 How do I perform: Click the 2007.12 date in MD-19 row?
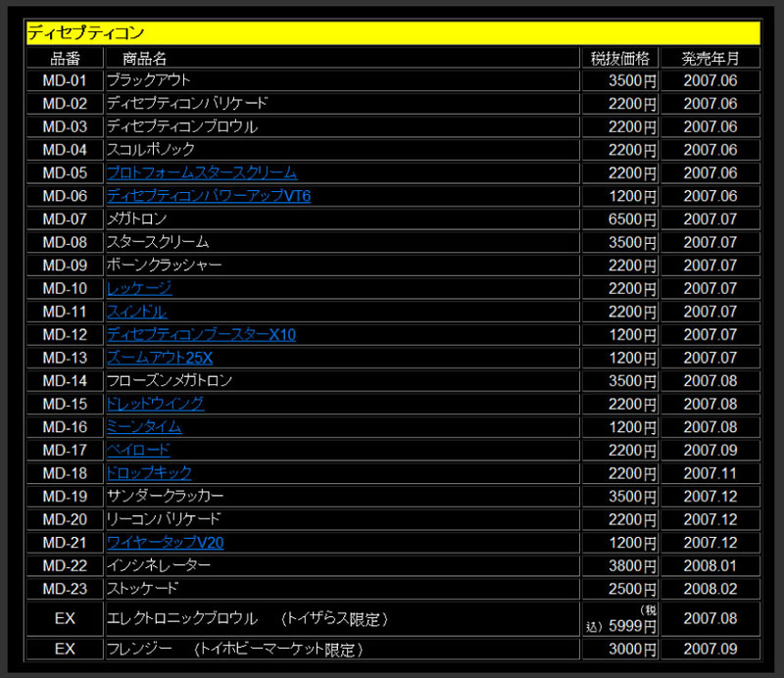[x=710, y=496]
